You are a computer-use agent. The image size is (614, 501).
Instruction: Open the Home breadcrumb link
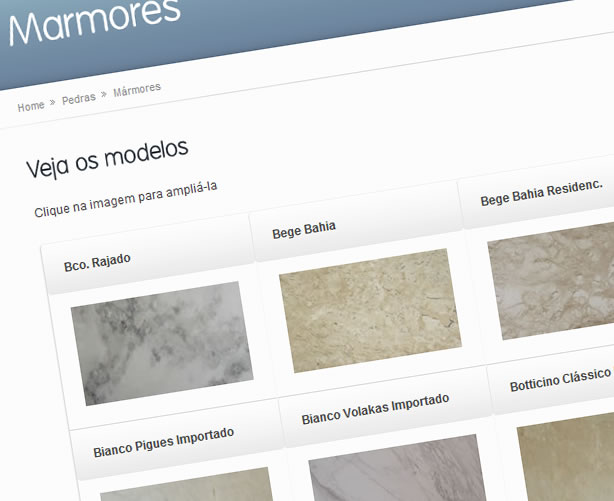pos(31,106)
